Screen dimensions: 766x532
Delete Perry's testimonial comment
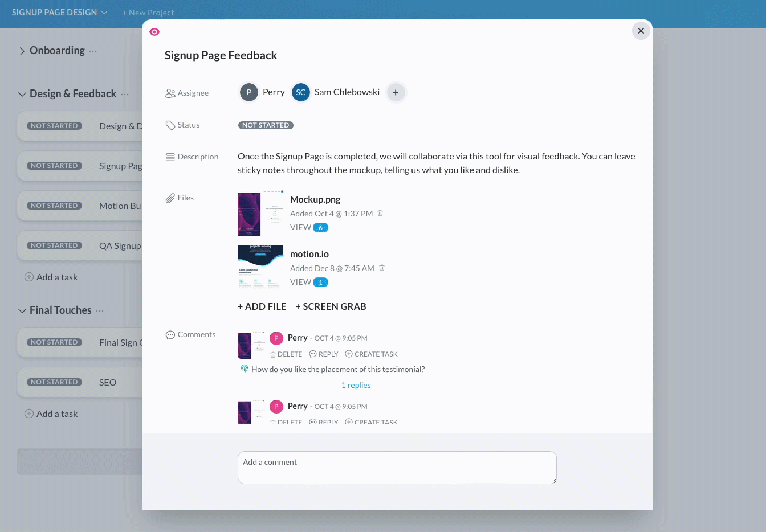coord(286,354)
